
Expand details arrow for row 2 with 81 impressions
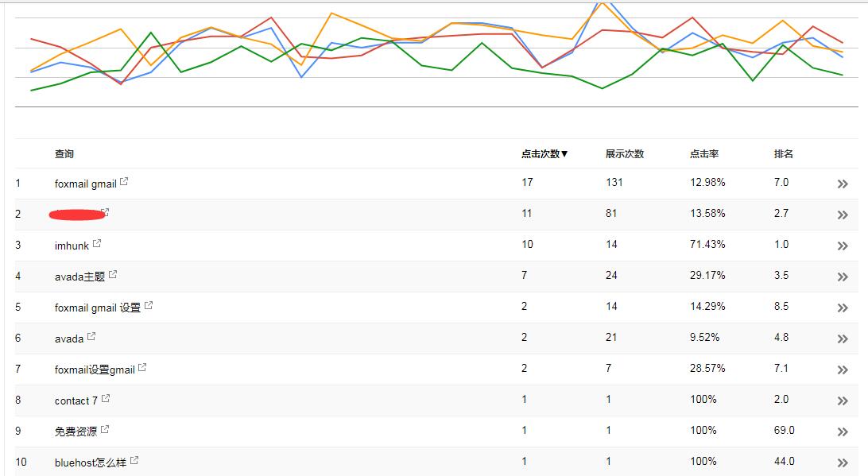[x=843, y=215]
